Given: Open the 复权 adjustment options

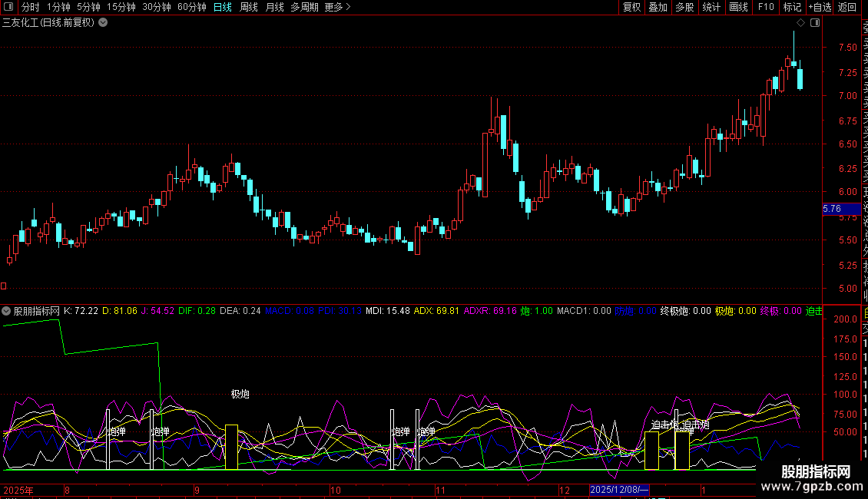Looking at the screenshot, I should 631,7.
